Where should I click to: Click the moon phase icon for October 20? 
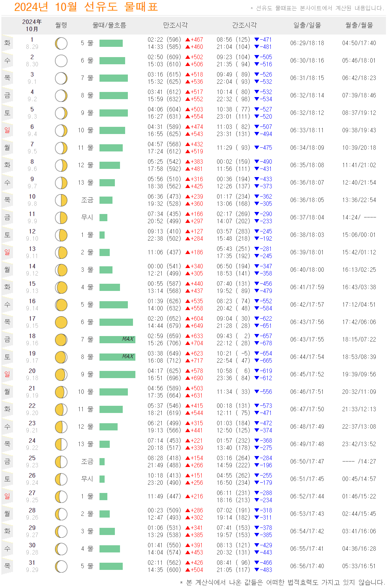coord(61,375)
